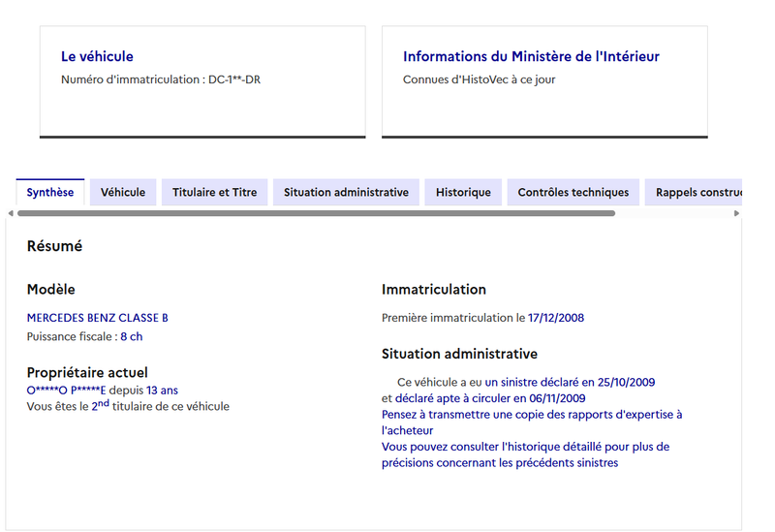Click the 'Propriétaire actuel' heading
Screen dimensions: 775x532
(87, 372)
